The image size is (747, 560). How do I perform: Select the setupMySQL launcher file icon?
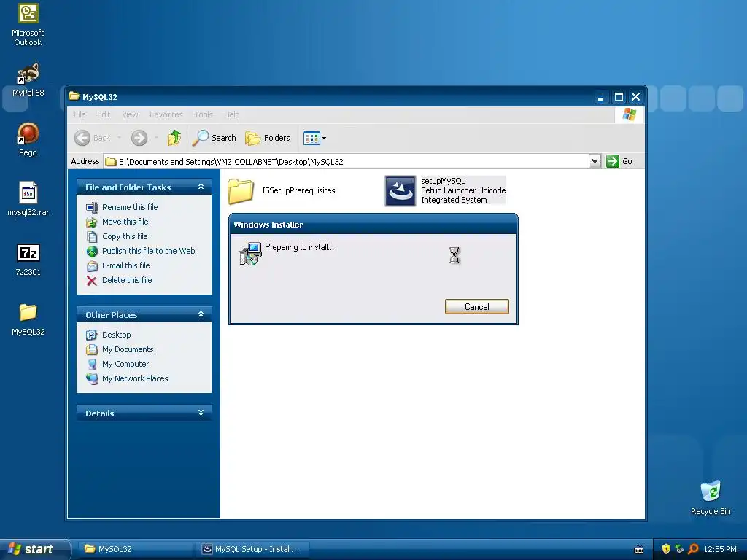coord(400,191)
